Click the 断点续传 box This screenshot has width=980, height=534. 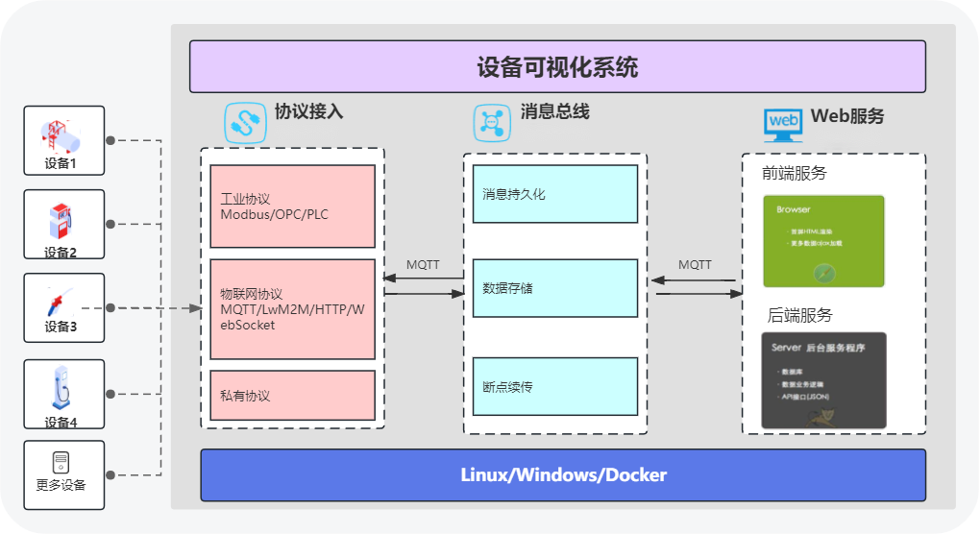point(554,386)
